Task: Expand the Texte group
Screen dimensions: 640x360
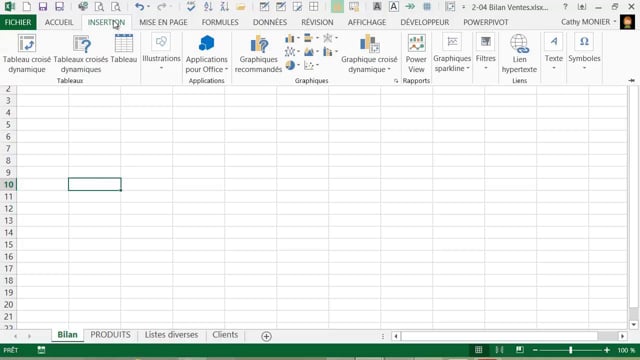Action: 553,53
